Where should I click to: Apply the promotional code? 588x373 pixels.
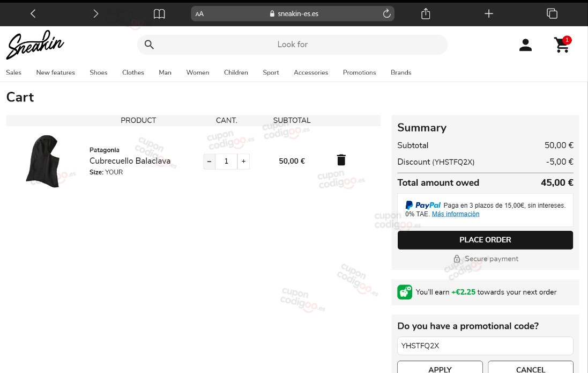click(440, 369)
